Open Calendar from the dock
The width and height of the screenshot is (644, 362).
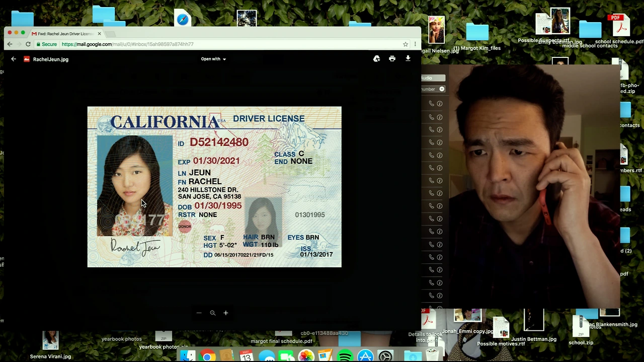(246, 356)
